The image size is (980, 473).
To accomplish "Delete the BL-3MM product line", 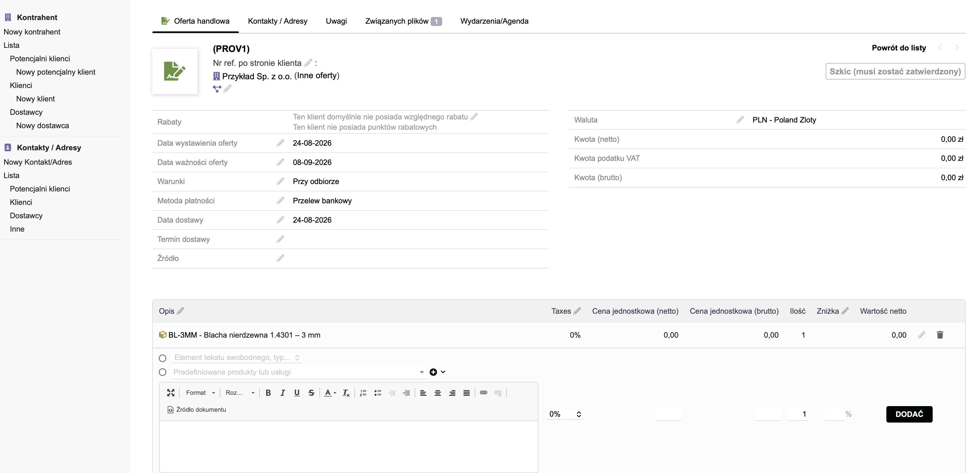I will click(940, 335).
